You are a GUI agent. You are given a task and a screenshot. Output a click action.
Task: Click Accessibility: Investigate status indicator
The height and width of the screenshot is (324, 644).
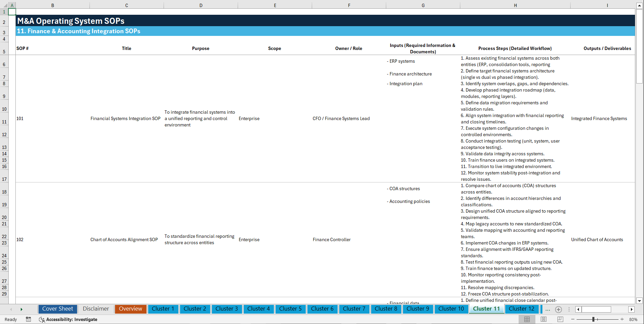pos(68,319)
